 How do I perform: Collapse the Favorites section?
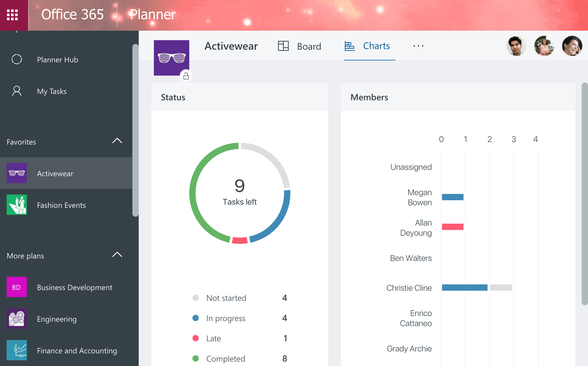coord(117,141)
